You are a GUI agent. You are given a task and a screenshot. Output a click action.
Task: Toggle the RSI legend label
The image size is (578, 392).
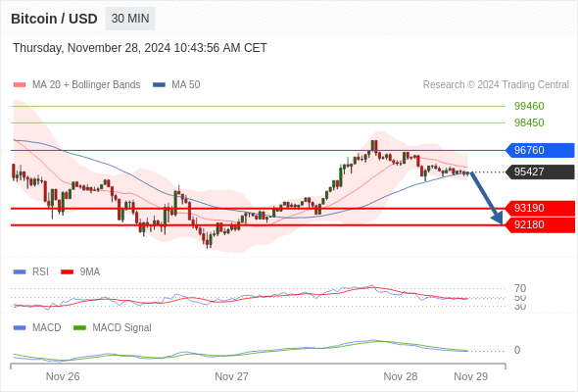coord(40,272)
